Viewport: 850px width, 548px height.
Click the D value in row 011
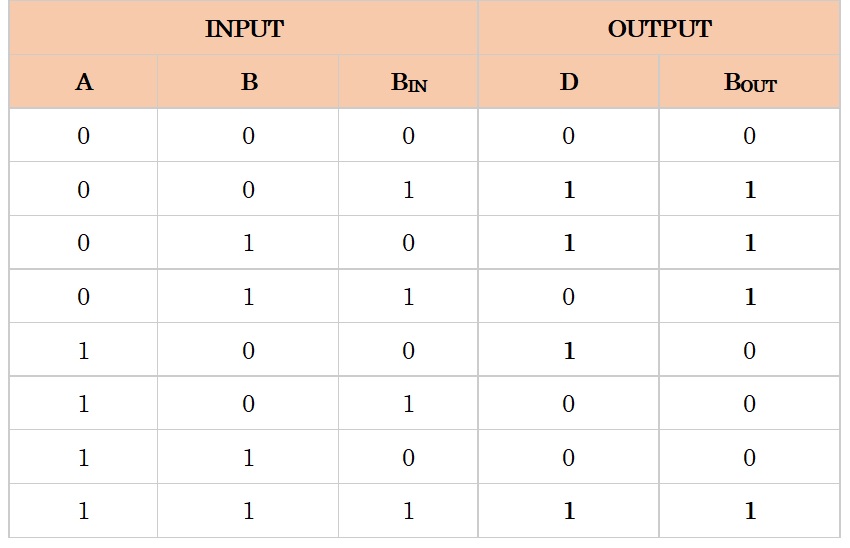pos(569,296)
